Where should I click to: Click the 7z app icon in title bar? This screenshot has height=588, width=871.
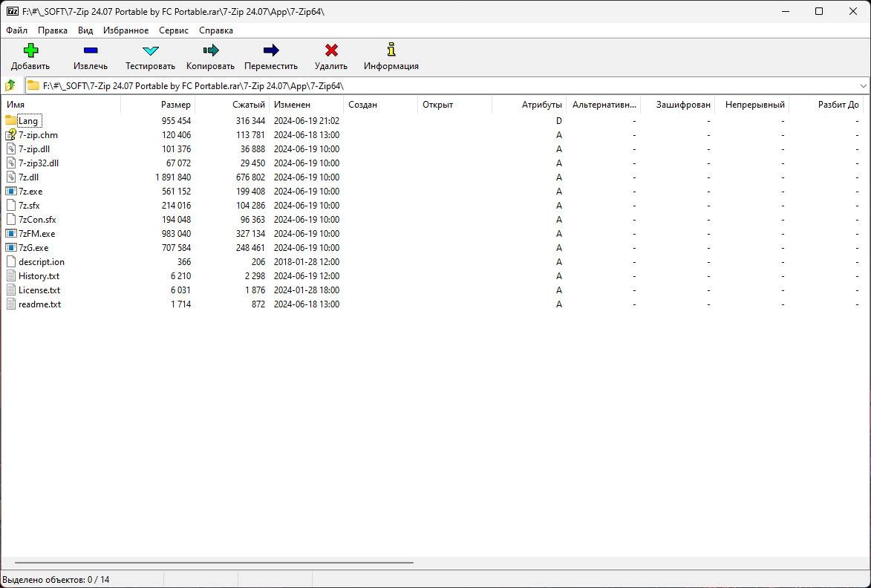(12, 11)
